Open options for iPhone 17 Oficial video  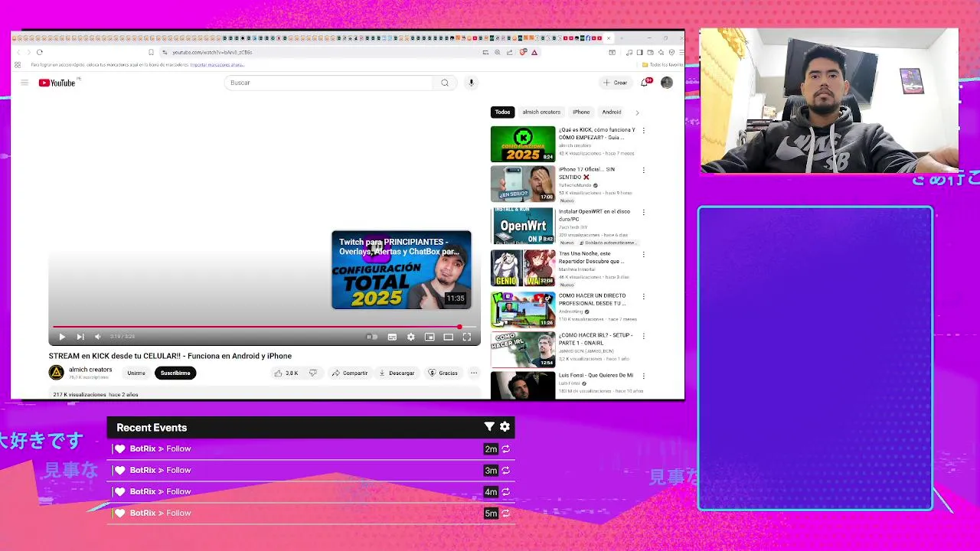tap(643, 171)
